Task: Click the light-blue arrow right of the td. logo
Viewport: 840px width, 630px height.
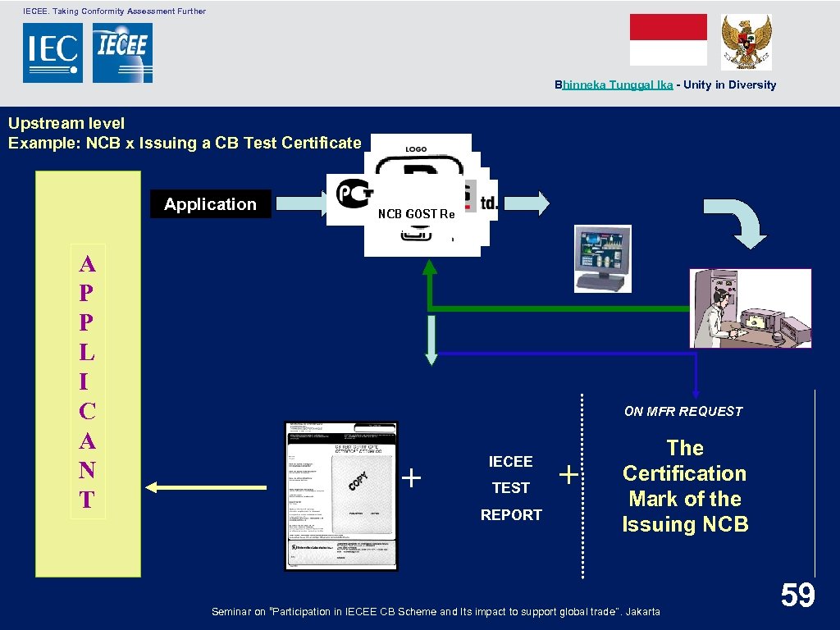Action: pyautogui.click(x=527, y=203)
